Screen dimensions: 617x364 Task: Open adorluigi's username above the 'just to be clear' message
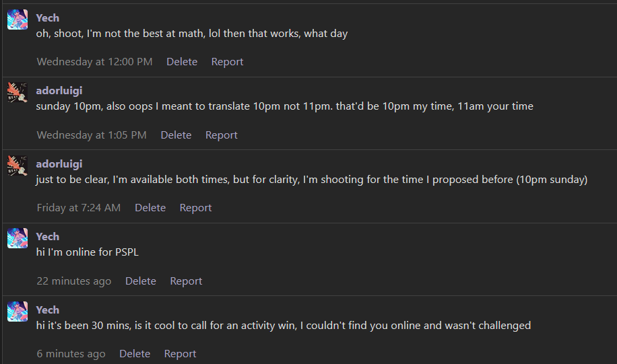point(59,163)
